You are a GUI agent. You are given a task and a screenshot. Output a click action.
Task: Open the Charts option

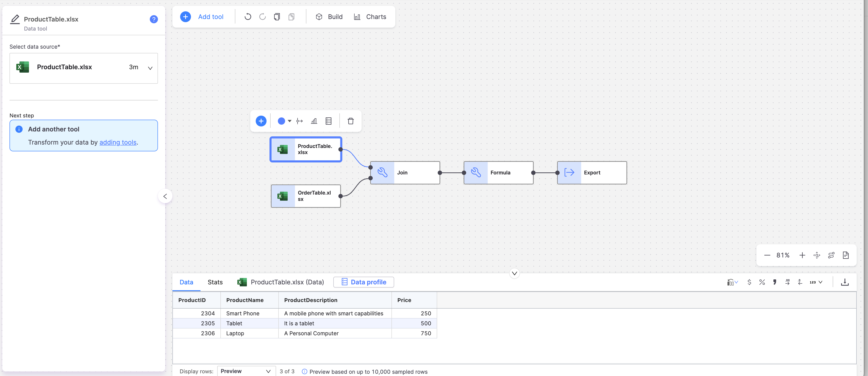[x=370, y=17]
